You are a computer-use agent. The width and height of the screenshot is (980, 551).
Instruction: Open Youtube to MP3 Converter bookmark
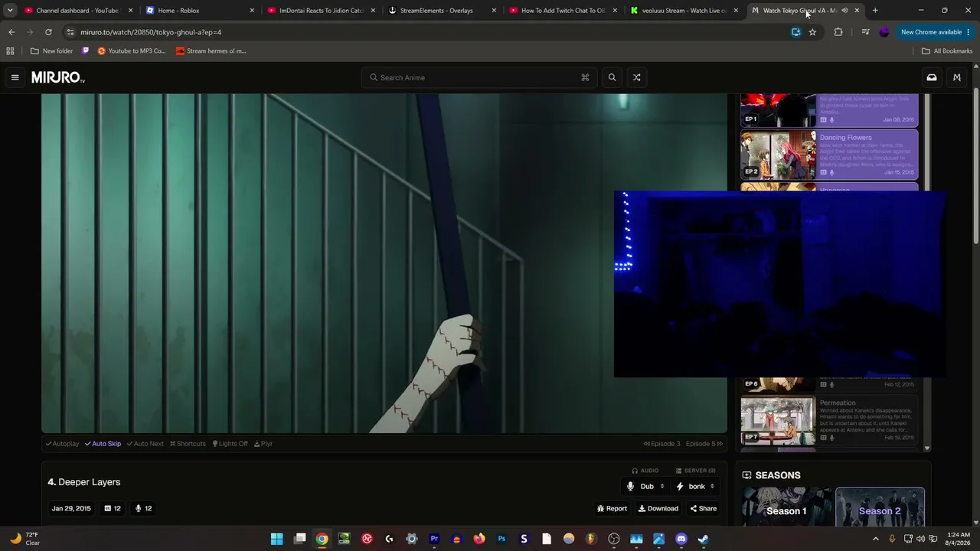coord(131,51)
